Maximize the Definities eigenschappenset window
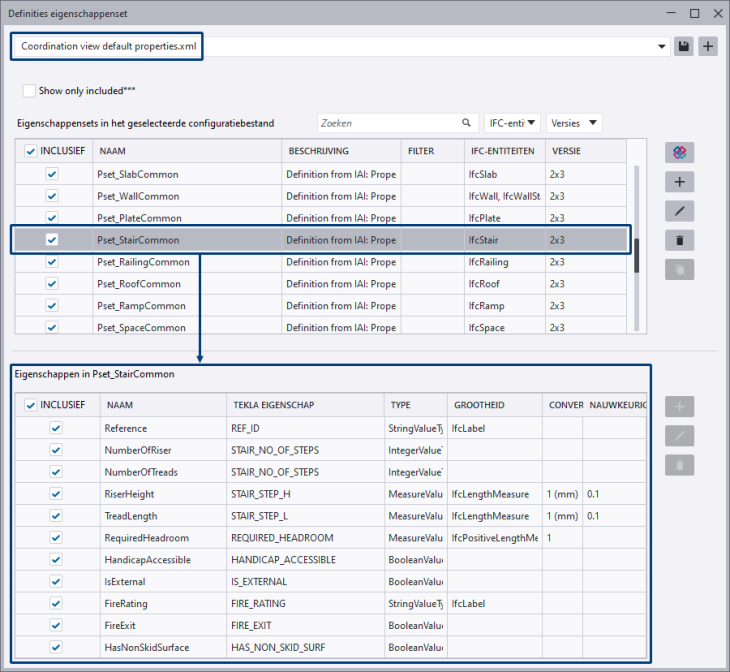Viewport: 730px width, 672px height. 694,14
